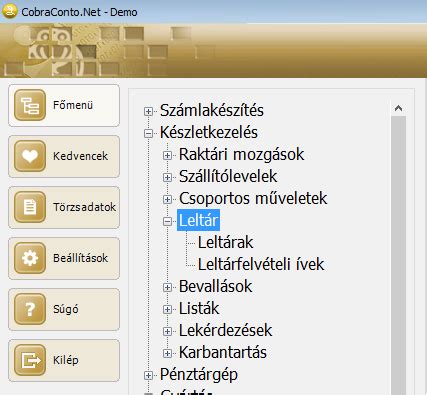Click the Beállítások gear icon
The image size is (427, 395).
point(30,258)
